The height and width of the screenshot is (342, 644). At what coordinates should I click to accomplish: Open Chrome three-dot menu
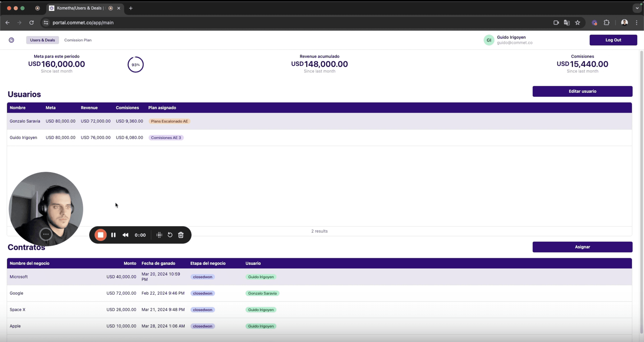pos(637,23)
